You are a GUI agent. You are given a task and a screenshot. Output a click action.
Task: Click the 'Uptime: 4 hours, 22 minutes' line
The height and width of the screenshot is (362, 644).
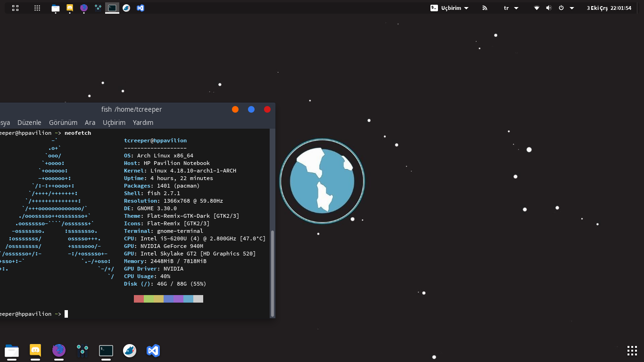tap(168, 178)
